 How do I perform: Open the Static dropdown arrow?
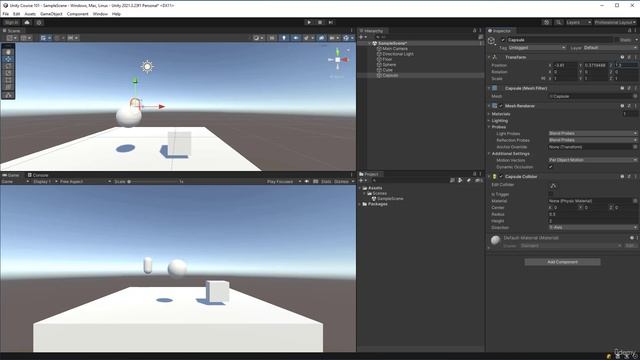[636, 40]
